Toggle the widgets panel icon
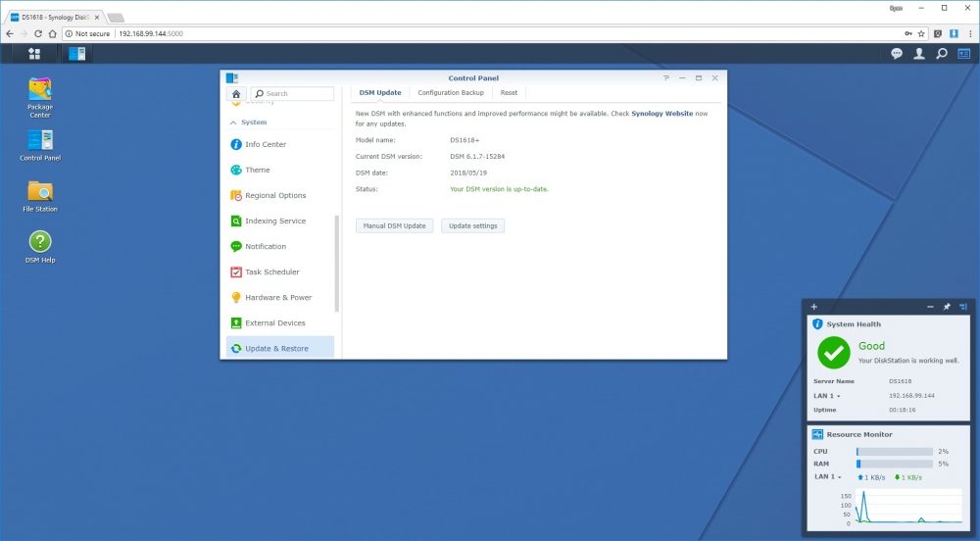 coord(963,54)
